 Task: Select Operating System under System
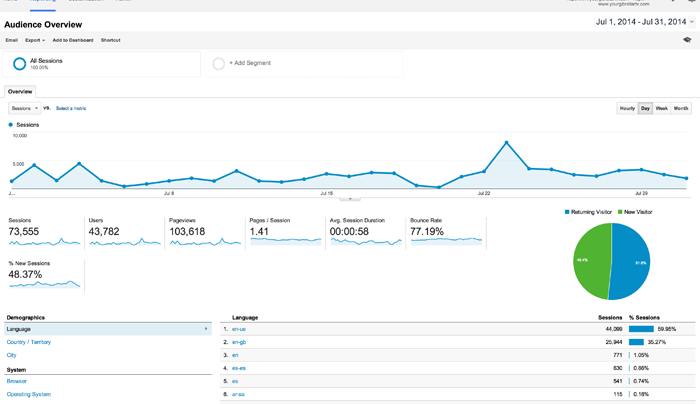pyautogui.click(x=29, y=394)
